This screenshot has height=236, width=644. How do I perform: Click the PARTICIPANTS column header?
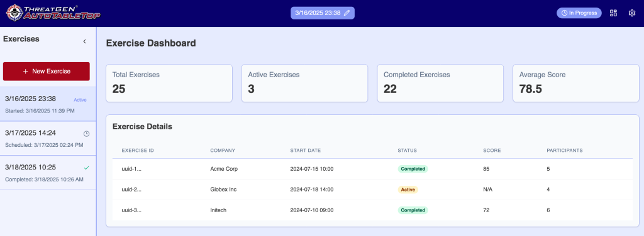point(564,151)
